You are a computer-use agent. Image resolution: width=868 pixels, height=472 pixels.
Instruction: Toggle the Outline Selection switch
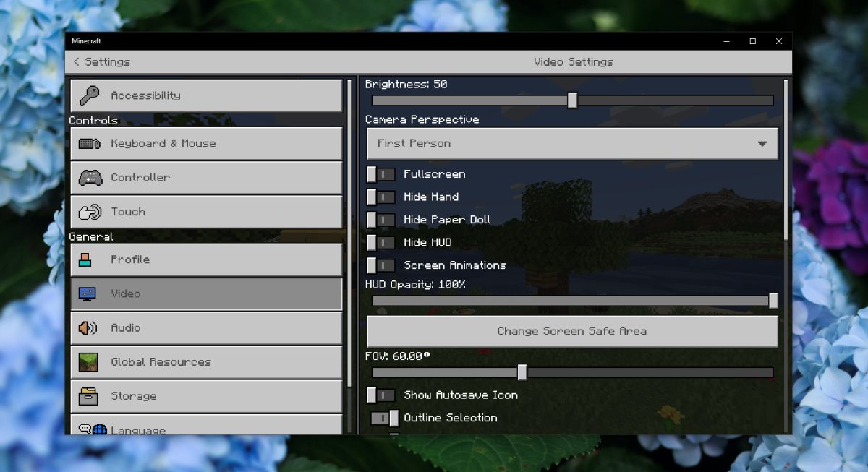pos(385,418)
